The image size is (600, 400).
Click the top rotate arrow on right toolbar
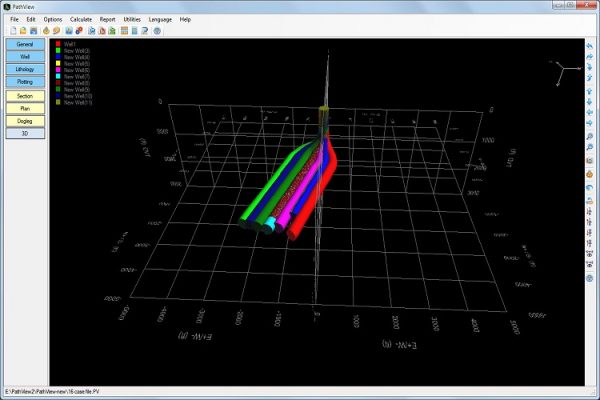point(590,46)
